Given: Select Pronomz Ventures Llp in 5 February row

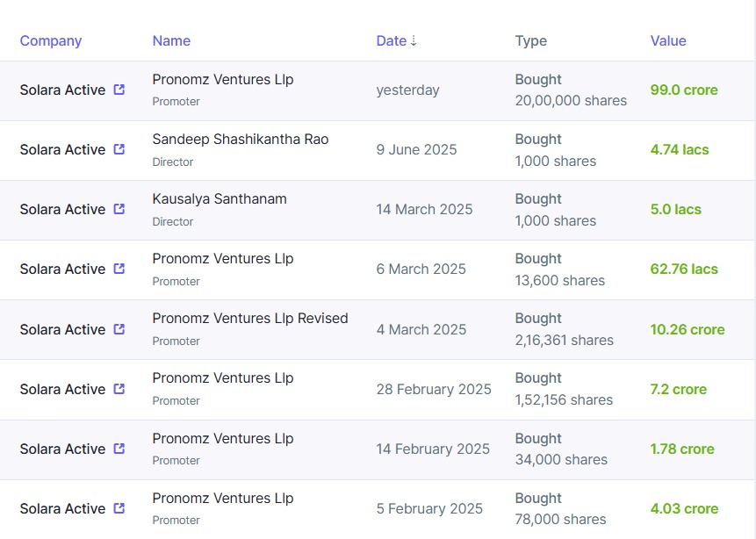Looking at the screenshot, I should [223, 499].
